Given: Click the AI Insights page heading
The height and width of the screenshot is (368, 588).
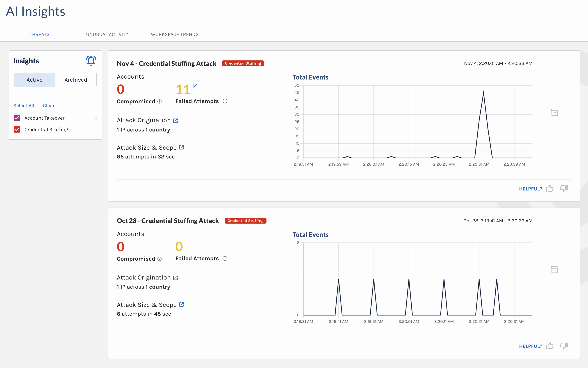Looking at the screenshot, I should (x=36, y=12).
